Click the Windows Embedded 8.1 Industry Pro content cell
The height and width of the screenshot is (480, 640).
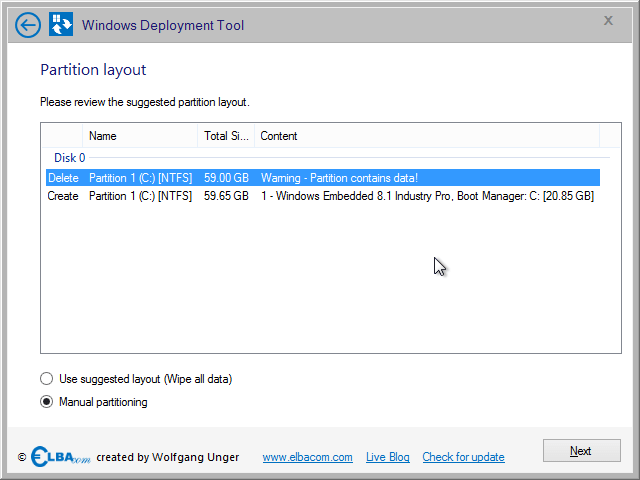click(427, 196)
